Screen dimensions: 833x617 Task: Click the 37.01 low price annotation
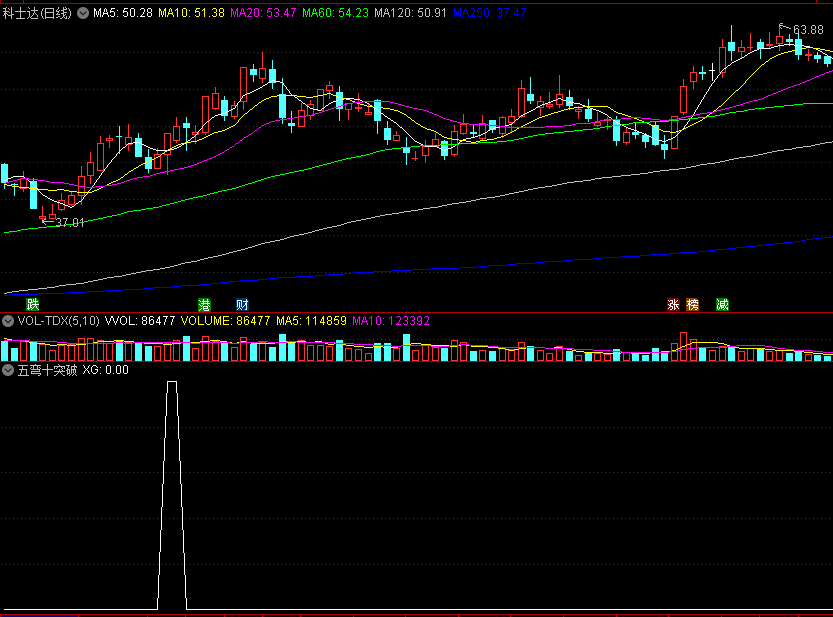[x=70, y=223]
